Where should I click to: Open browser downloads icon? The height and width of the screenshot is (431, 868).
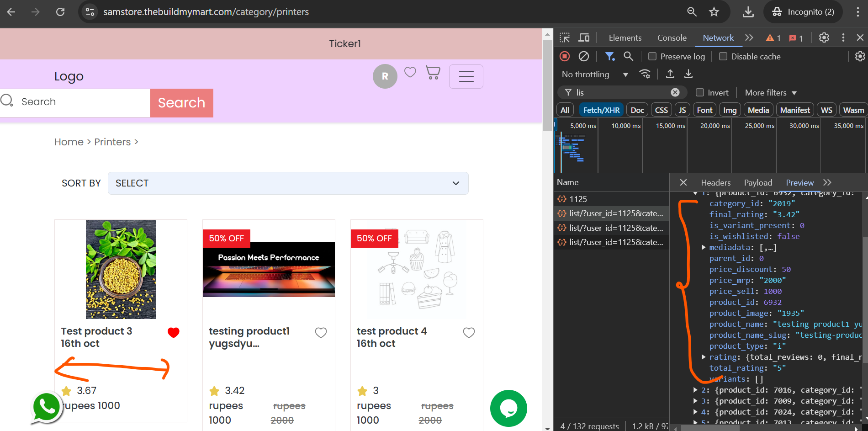[x=748, y=12]
